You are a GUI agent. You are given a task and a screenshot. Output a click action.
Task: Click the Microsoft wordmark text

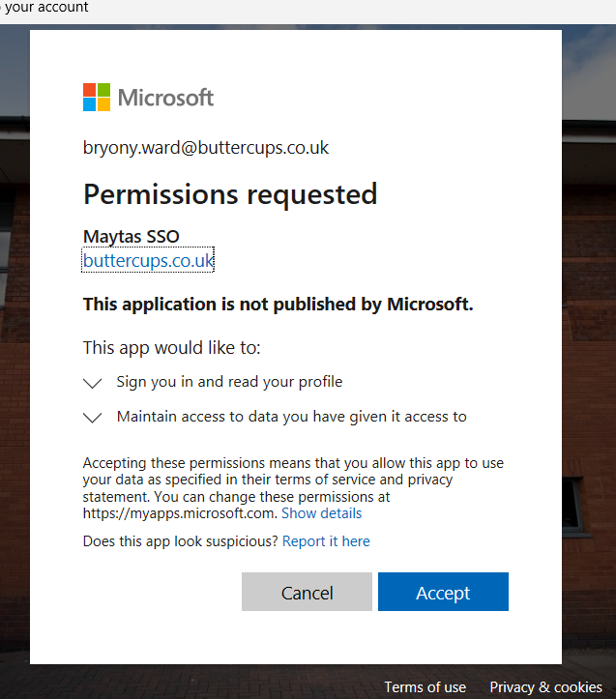[165, 98]
